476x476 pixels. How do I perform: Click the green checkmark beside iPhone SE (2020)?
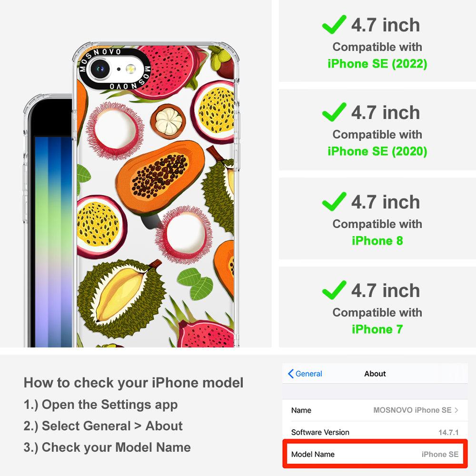coord(334,112)
